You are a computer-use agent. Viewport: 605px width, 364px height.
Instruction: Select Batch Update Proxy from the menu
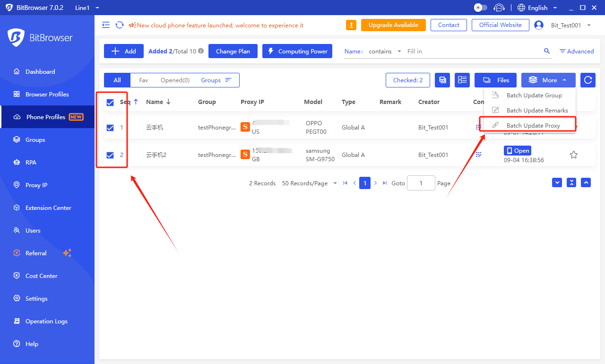click(533, 125)
